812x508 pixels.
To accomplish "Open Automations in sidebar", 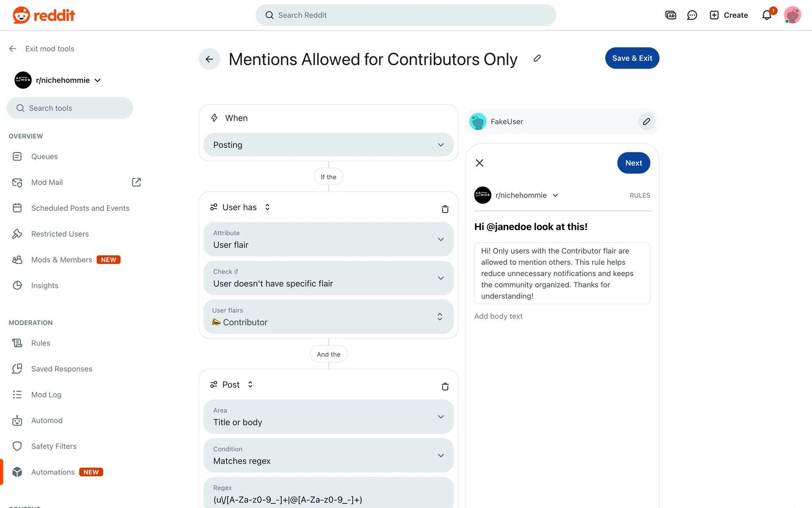I will tap(53, 472).
